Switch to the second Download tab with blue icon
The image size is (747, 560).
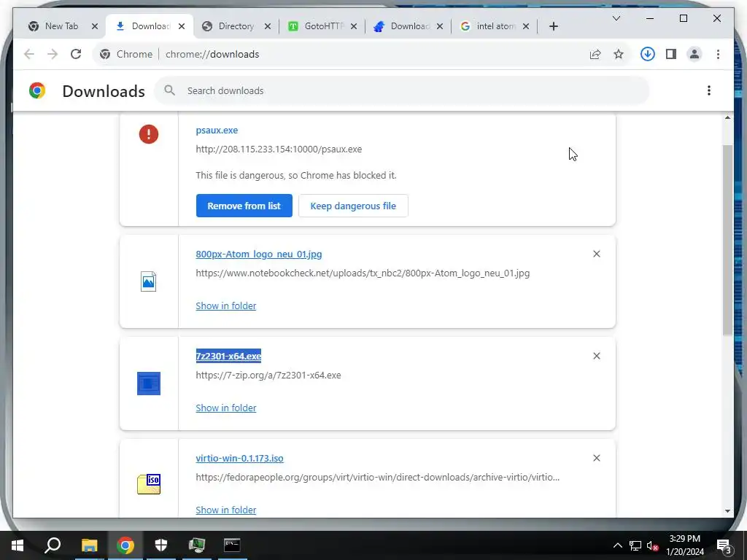(410, 26)
